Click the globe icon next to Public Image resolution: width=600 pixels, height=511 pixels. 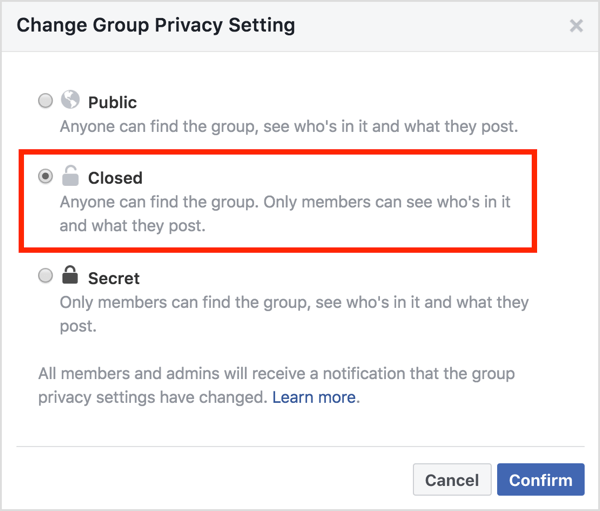coord(70,101)
